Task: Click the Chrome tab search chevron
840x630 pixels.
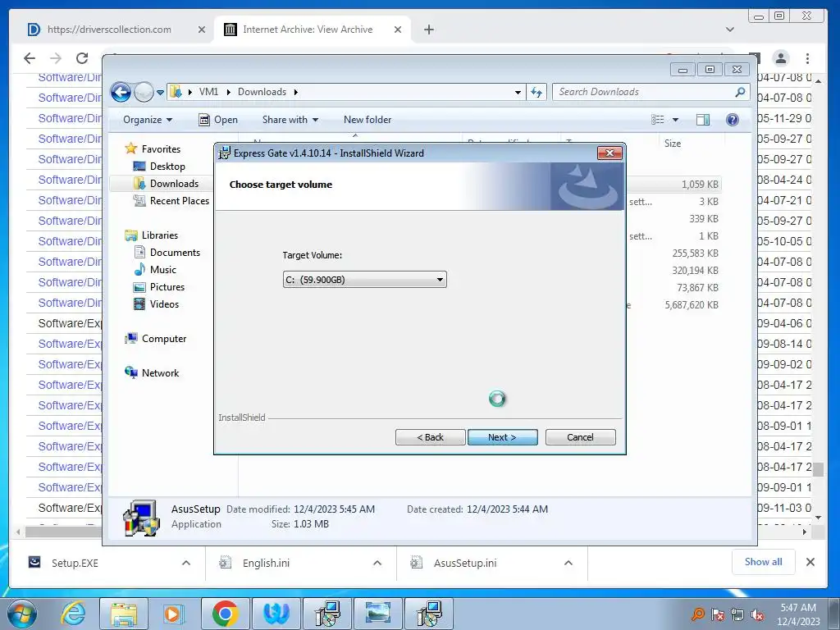Action: point(729,30)
